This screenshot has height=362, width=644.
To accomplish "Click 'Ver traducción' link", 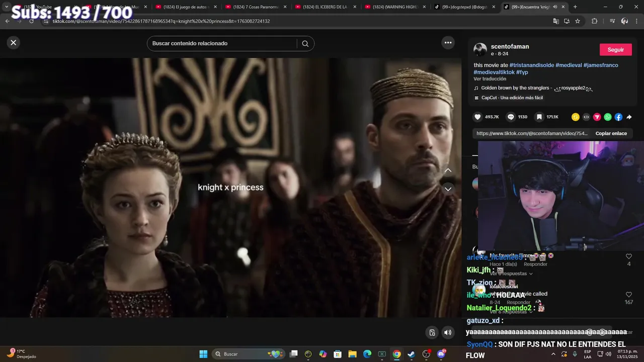I will tap(490, 79).
